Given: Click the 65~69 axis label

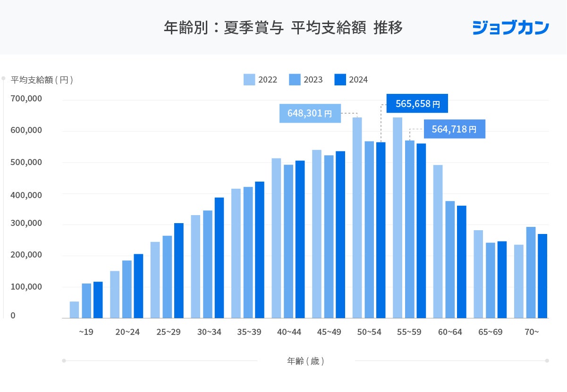Looking at the screenshot, I should click(x=491, y=332).
